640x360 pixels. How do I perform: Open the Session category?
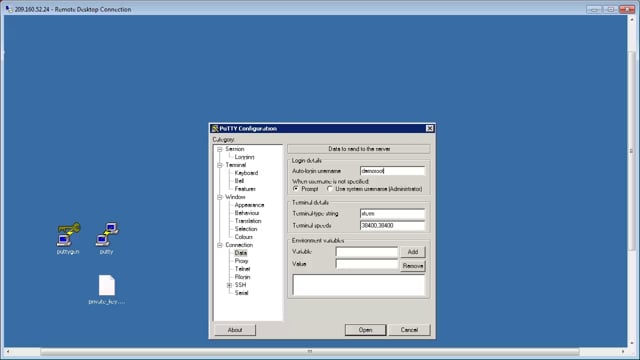(235, 149)
